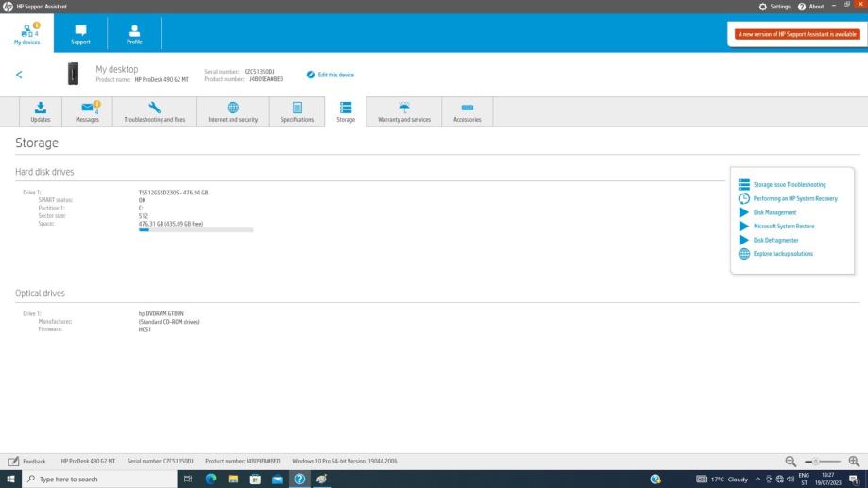Open Warranty and services tab
868x488 pixels.
(403, 111)
